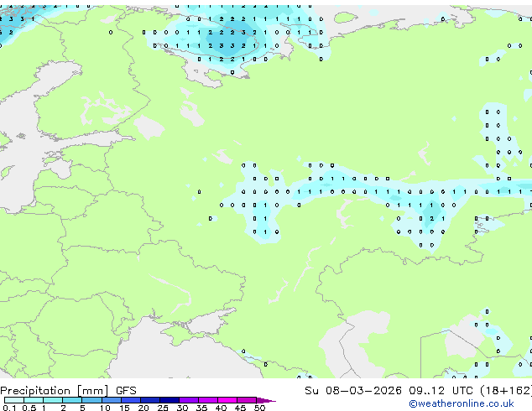Click the "[mm]" unit label
The width and height of the screenshot is (532, 411).
coord(92,391)
